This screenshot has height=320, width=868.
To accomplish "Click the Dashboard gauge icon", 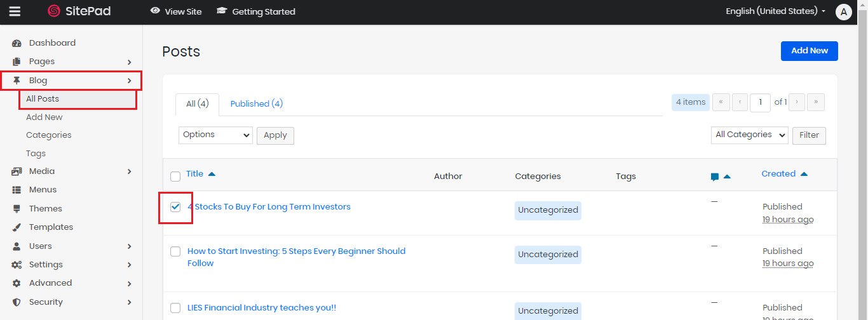I will tap(17, 43).
